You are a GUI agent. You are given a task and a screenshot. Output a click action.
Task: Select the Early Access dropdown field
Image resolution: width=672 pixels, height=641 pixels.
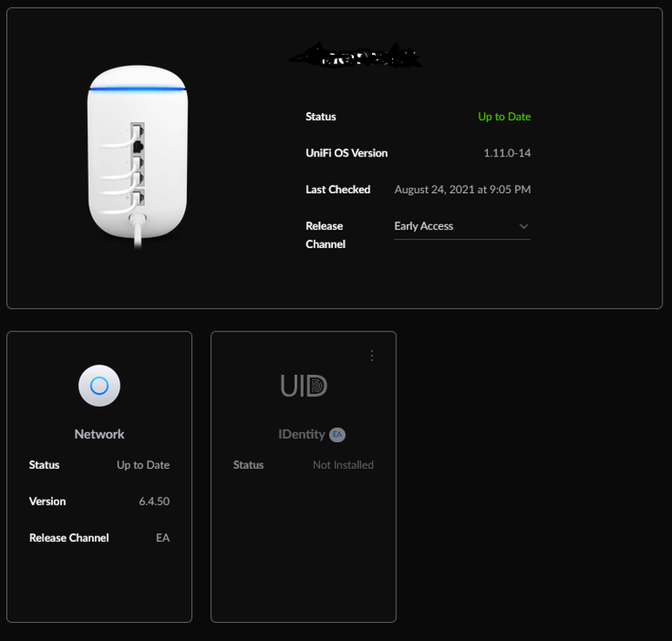pyautogui.click(x=462, y=226)
